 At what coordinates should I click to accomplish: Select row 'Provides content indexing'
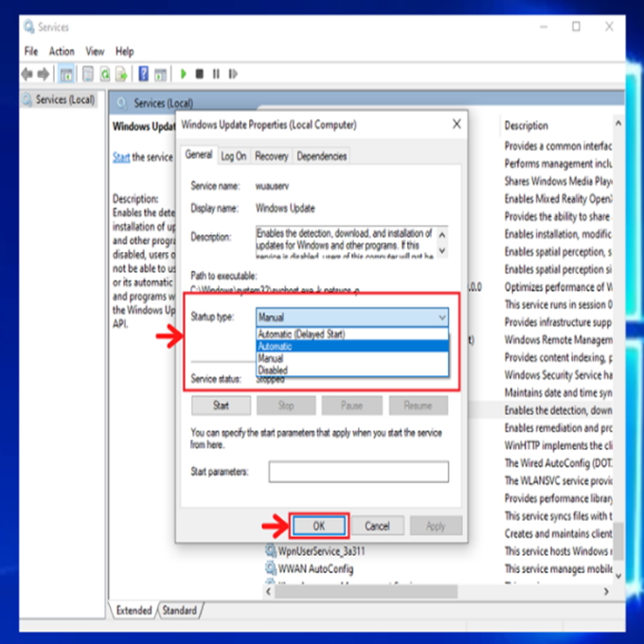click(x=558, y=357)
